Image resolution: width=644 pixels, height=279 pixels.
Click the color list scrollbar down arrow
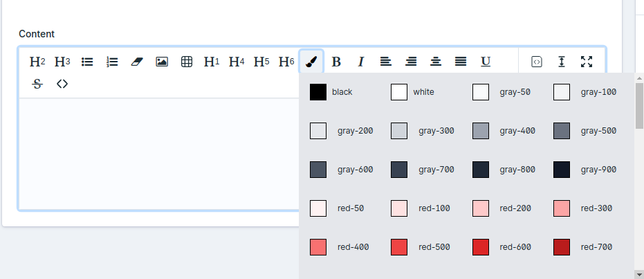pyautogui.click(x=639, y=274)
